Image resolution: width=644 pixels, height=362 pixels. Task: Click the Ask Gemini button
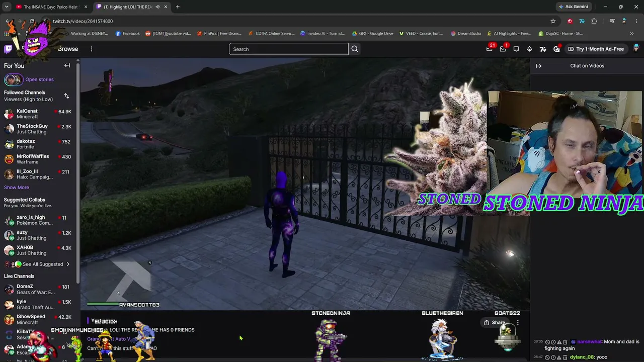[573, 7]
